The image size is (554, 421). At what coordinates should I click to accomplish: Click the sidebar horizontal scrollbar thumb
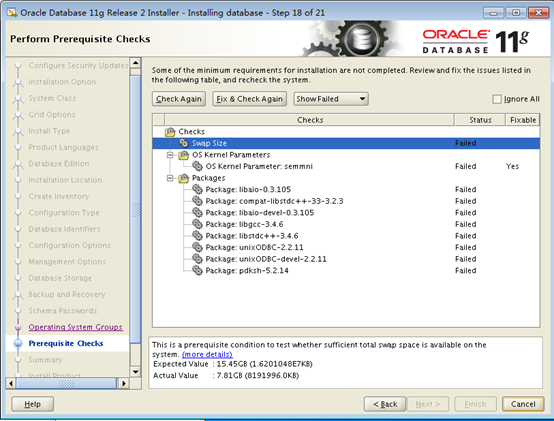coord(66,383)
